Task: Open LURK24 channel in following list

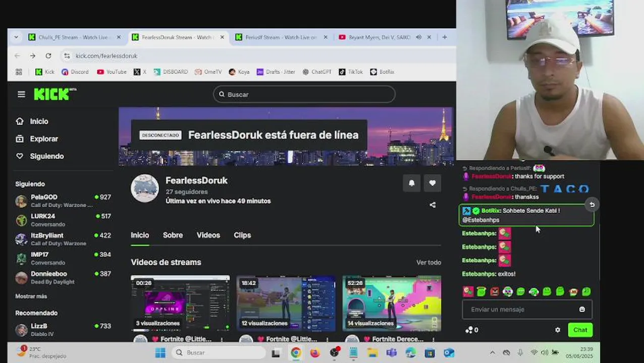Action: pos(63,220)
